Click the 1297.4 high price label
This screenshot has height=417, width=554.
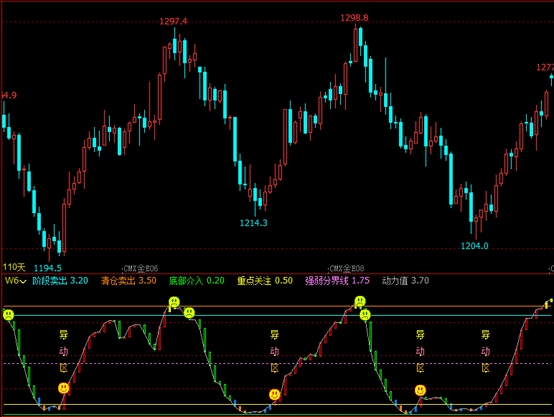(173, 22)
